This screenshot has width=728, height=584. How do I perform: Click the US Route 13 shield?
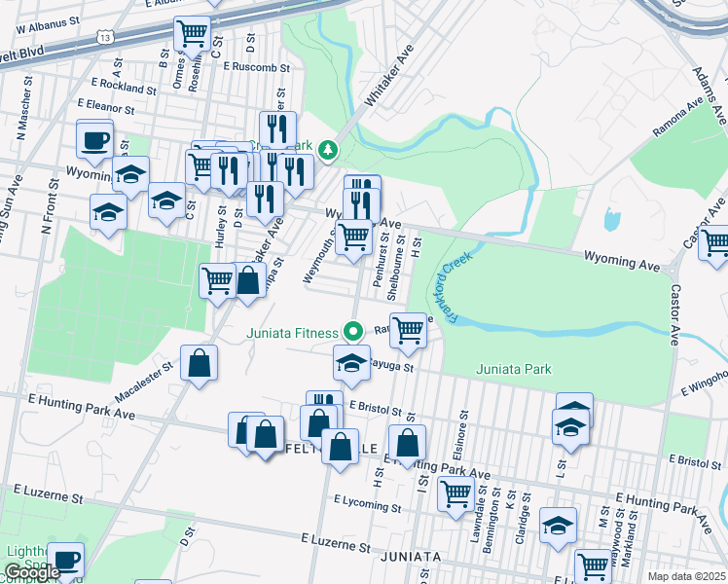[105, 38]
